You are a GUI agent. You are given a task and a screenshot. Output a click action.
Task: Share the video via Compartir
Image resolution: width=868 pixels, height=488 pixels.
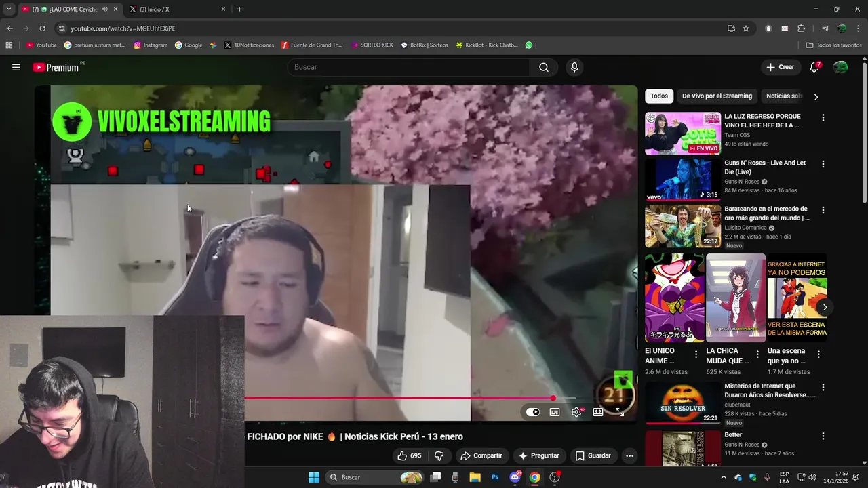(481, 455)
